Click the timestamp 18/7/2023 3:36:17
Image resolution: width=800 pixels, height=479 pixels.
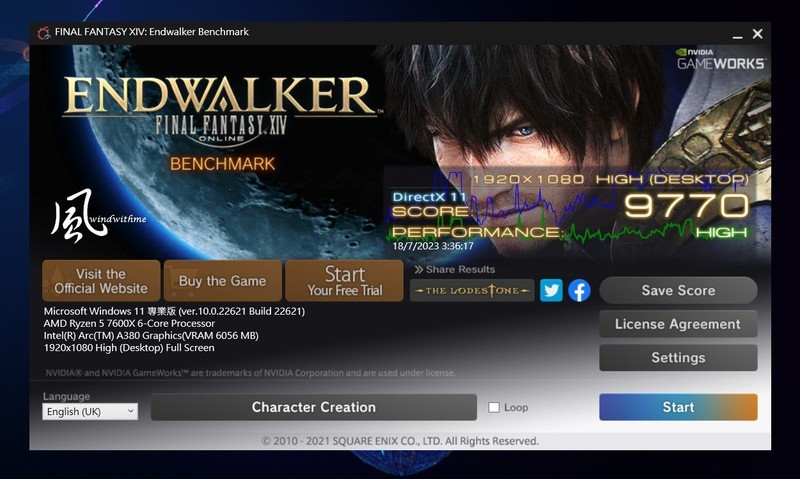(433, 246)
